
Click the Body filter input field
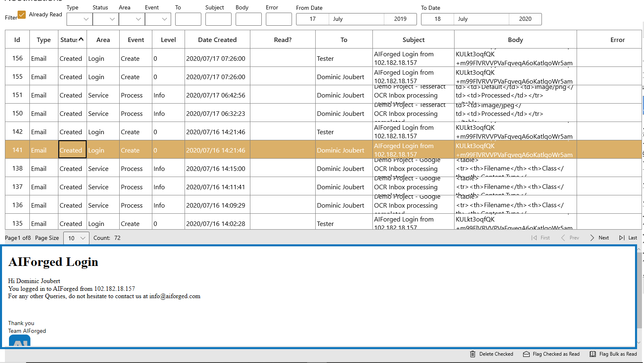coord(249,19)
